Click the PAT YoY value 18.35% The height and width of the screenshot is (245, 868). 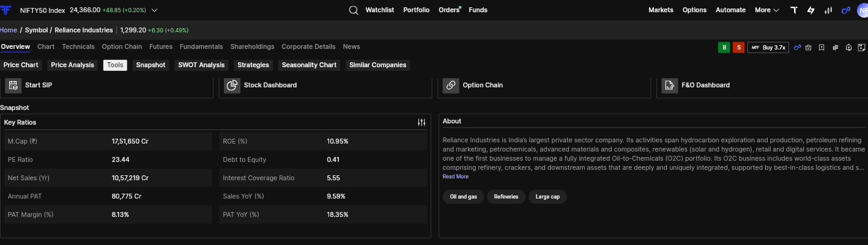pyautogui.click(x=338, y=214)
